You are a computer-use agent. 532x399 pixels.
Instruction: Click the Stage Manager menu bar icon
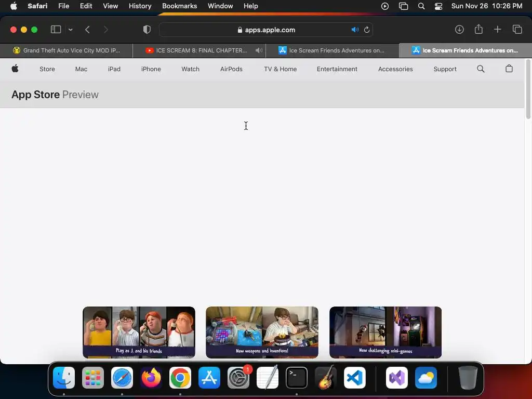(403, 6)
